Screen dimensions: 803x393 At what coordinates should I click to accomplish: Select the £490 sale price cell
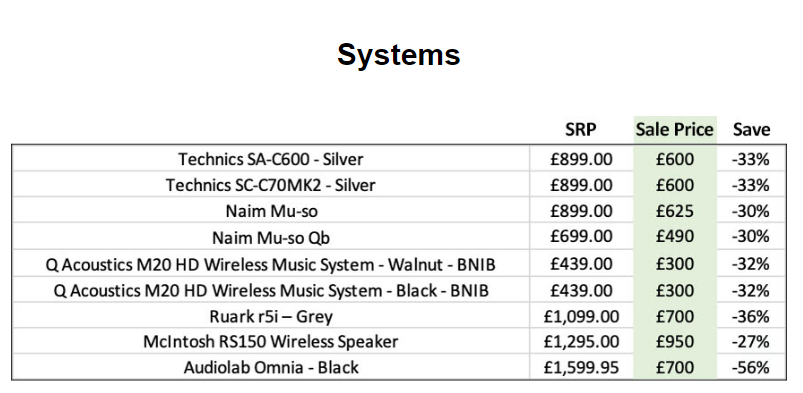pos(674,237)
